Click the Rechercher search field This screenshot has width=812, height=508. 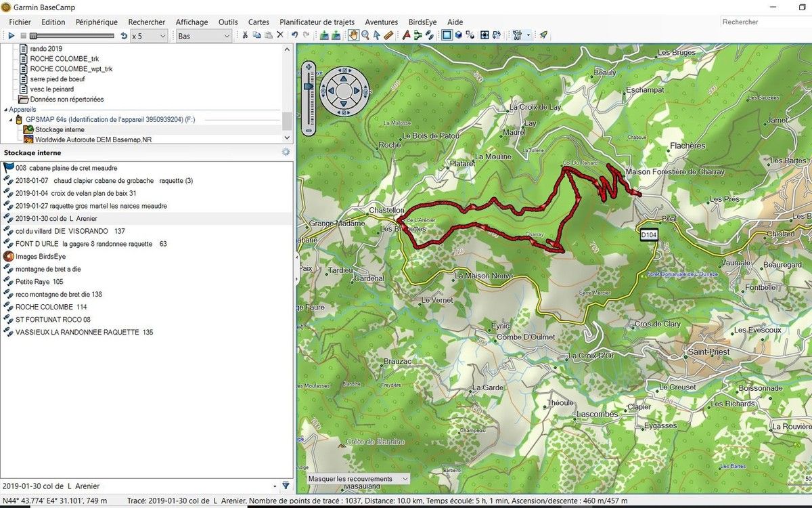click(765, 22)
